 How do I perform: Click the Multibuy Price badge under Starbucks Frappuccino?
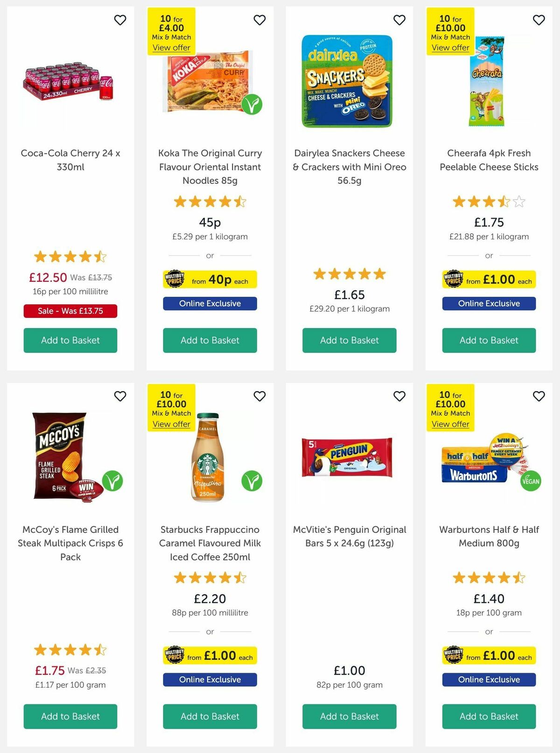(x=175, y=655)
